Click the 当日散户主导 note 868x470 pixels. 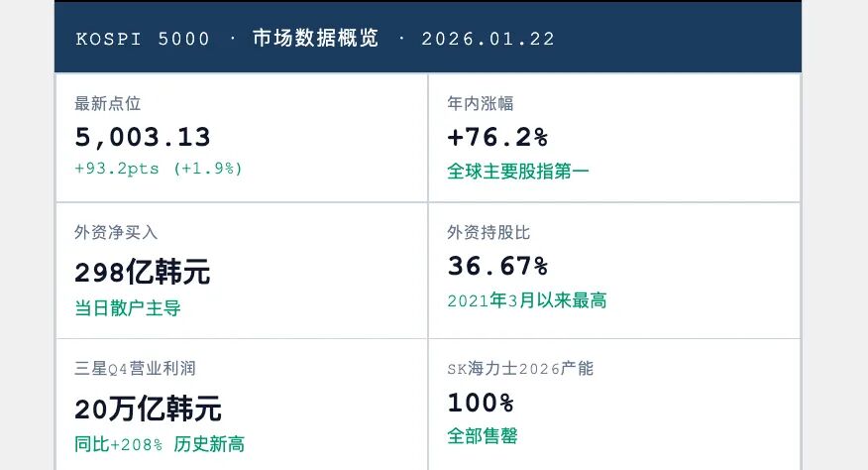(128, 307)
